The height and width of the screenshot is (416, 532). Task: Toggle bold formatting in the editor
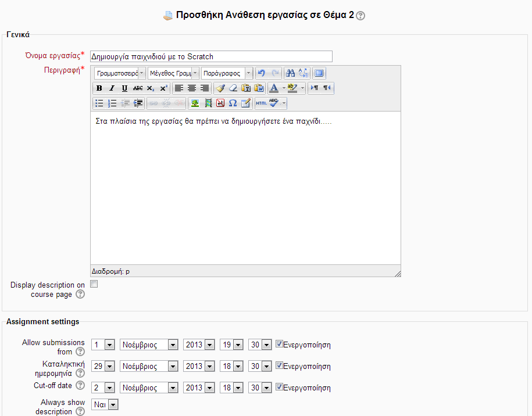(x=99, y=88)
